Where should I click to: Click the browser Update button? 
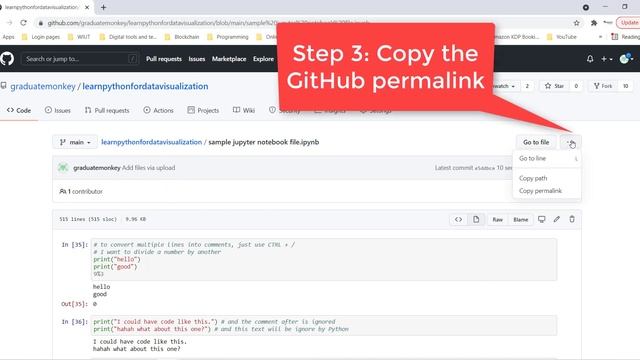point(629,22)
